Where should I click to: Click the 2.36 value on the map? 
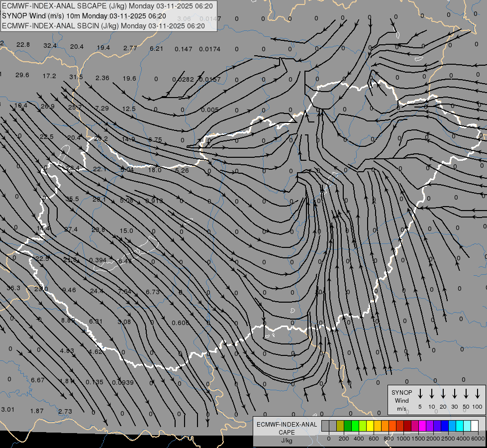pyautogui.click(x=102, y=78)
